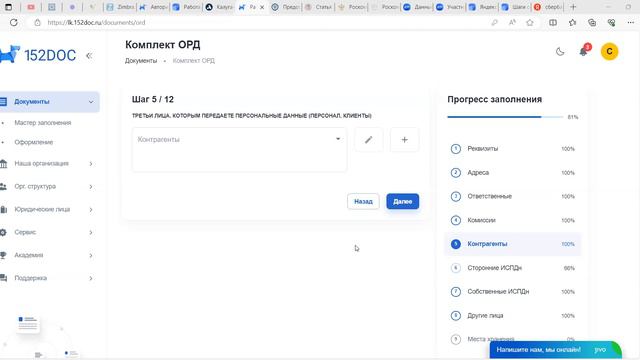This screenshot has width=640, height=360.
Task: Expand the Академия chevron
Action: [x=91, y=255]
